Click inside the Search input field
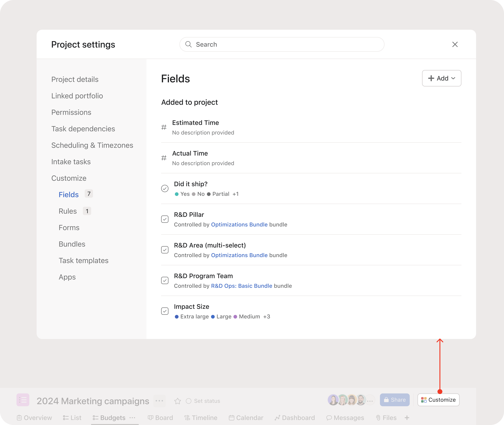Image resolution: width=504 pixels, height=425 pixels. [x=265, y=44]
